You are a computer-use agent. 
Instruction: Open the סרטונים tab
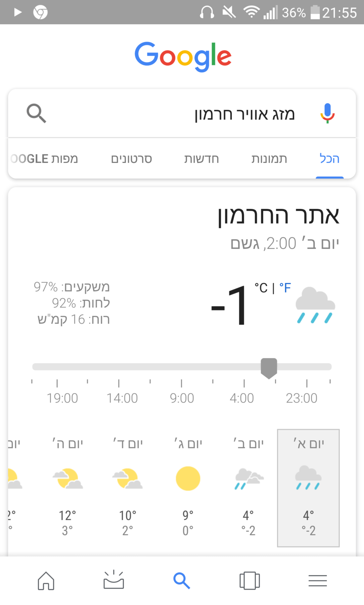coord(131,159)
